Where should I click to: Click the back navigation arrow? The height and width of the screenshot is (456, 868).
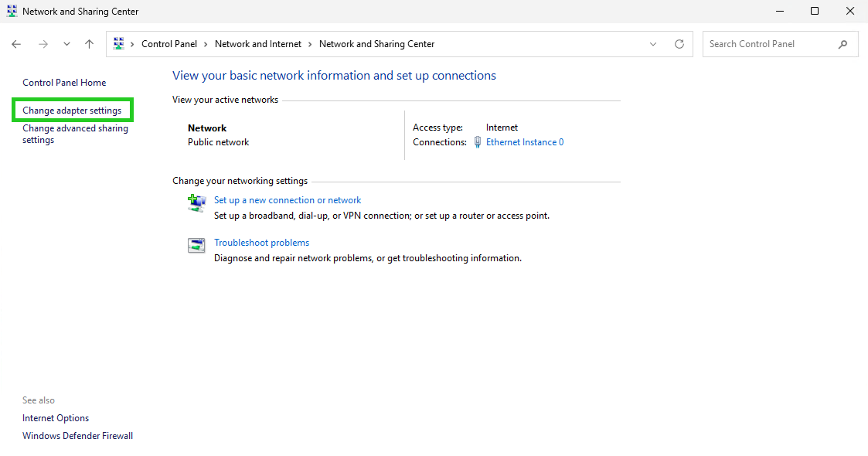[x=16, y=44]
